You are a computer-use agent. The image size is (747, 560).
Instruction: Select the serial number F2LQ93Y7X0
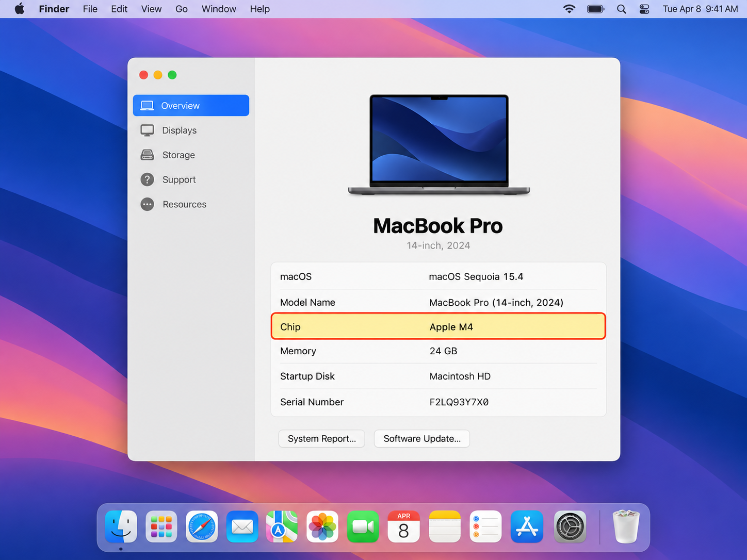pos(459,402)
